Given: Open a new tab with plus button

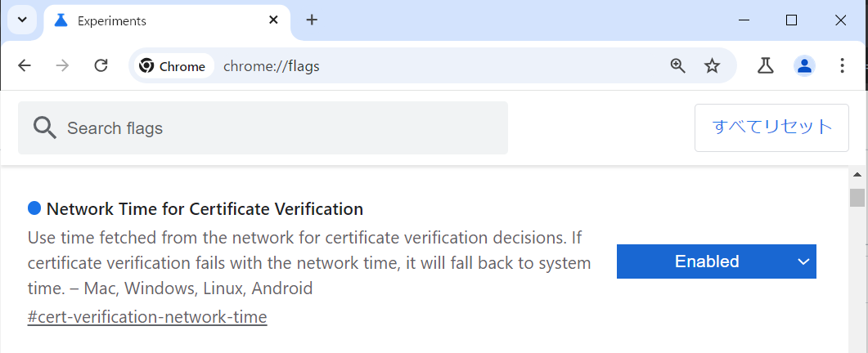Looking at the screenshot, I should [312, 20].
